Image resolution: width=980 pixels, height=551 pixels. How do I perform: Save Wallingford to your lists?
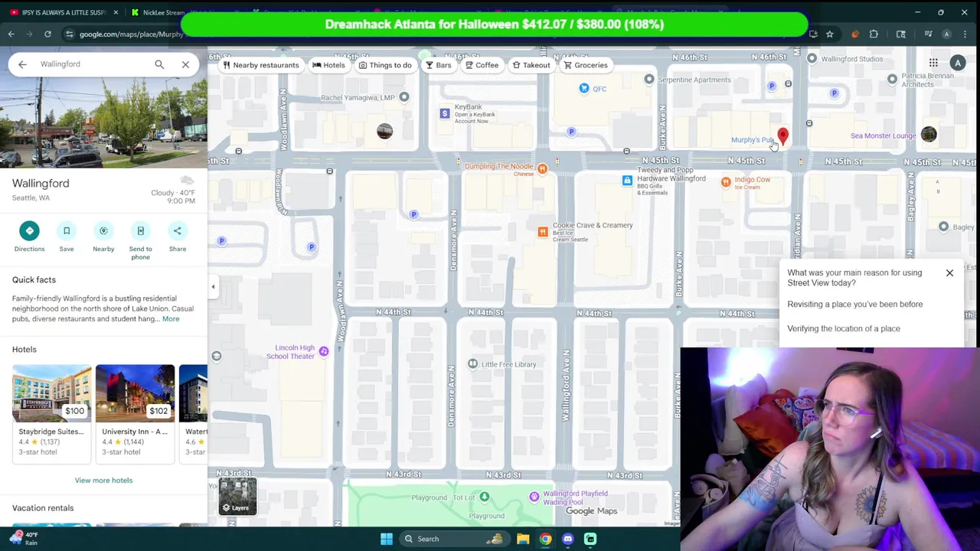point(67,236)
